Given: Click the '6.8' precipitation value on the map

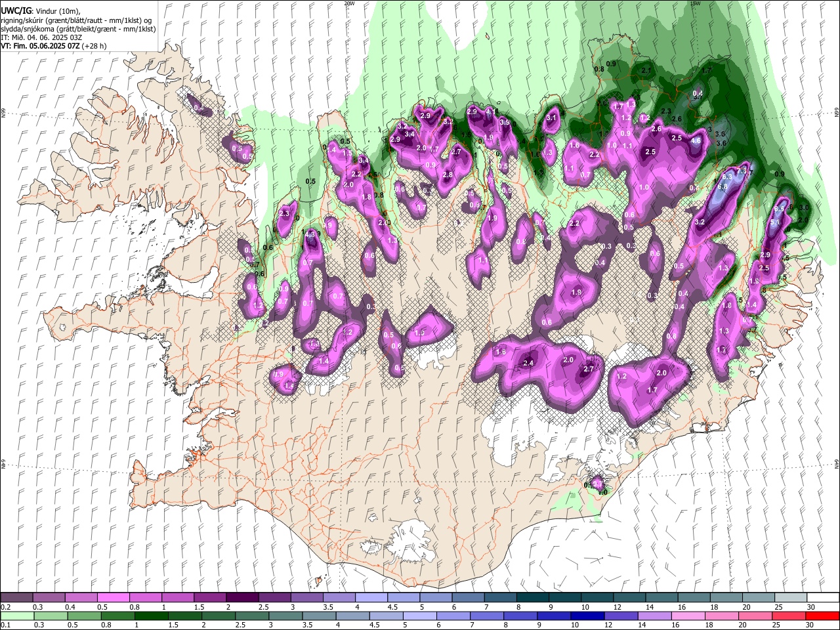Looking at the screenshot, I should point(723,186).
